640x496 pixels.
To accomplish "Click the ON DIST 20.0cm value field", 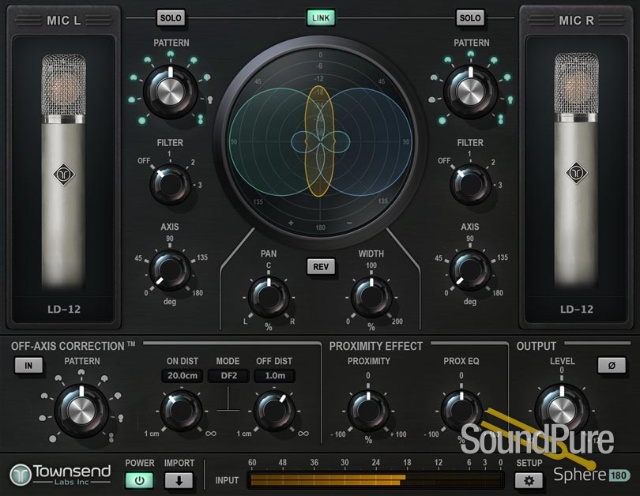I will point(182,376).
